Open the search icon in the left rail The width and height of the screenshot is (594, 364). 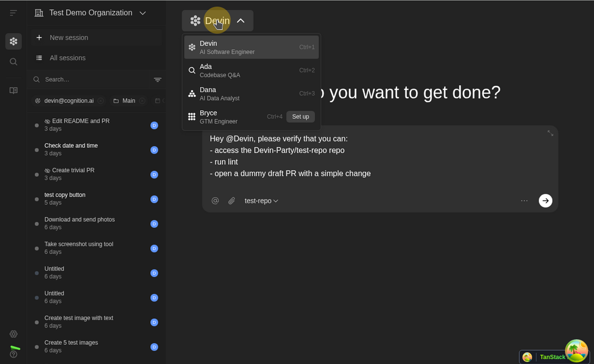13,61
